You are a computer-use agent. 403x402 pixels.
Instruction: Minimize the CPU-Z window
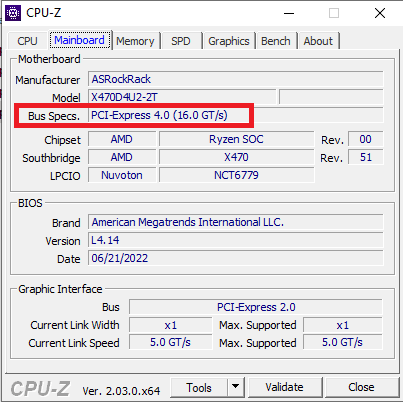tap(289, 13)
